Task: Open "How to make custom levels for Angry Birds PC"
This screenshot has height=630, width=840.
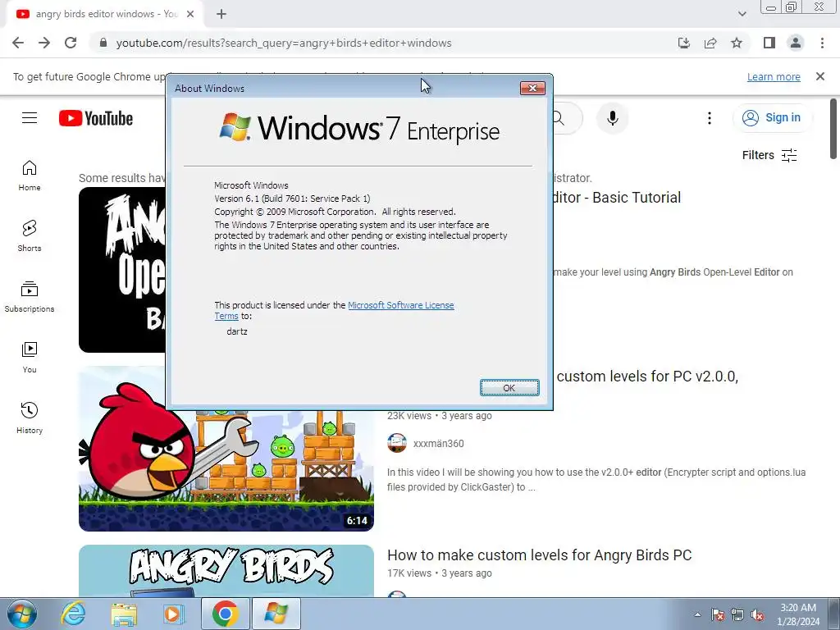Action: [539, 555]
